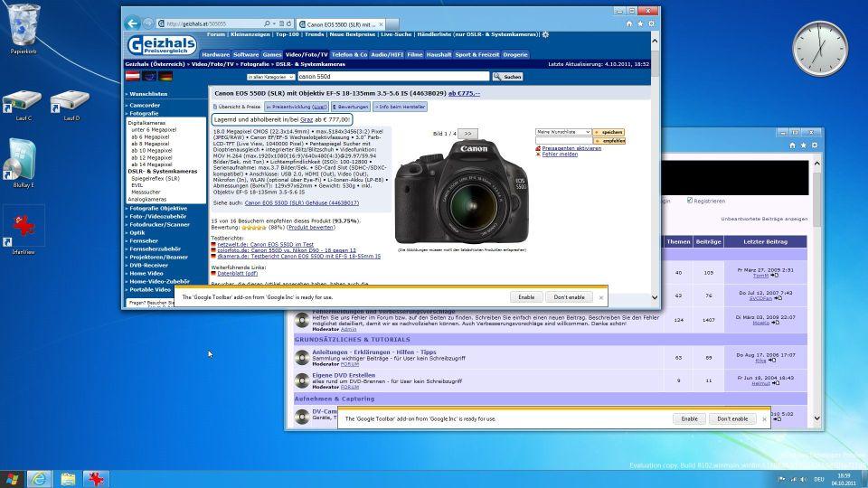Select the Drogerie category tab
The width and height of the screenshot is (868, 488).
[x=515, y=55]
